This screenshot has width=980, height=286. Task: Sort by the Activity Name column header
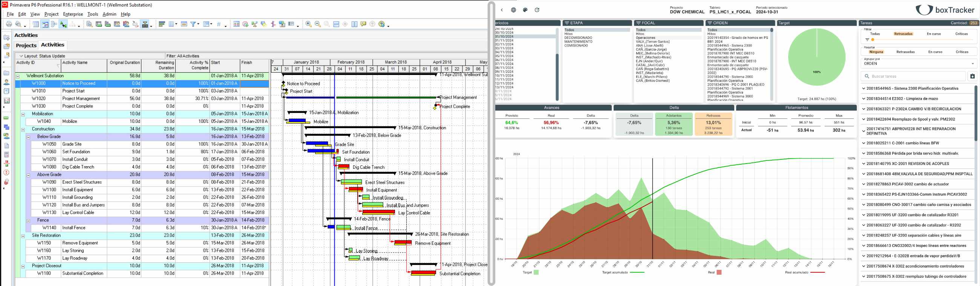tap(84, 66)
